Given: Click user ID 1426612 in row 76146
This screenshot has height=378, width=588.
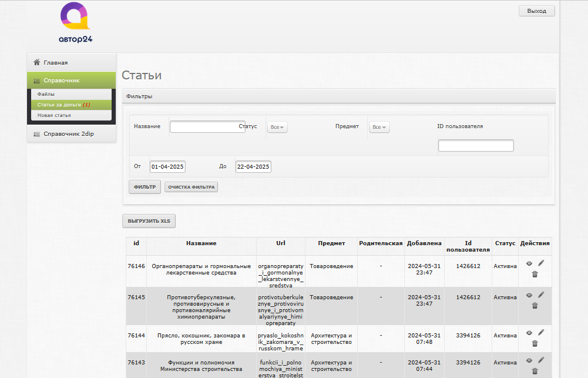Looking at the screenshot, I should [x=468, y=266].
